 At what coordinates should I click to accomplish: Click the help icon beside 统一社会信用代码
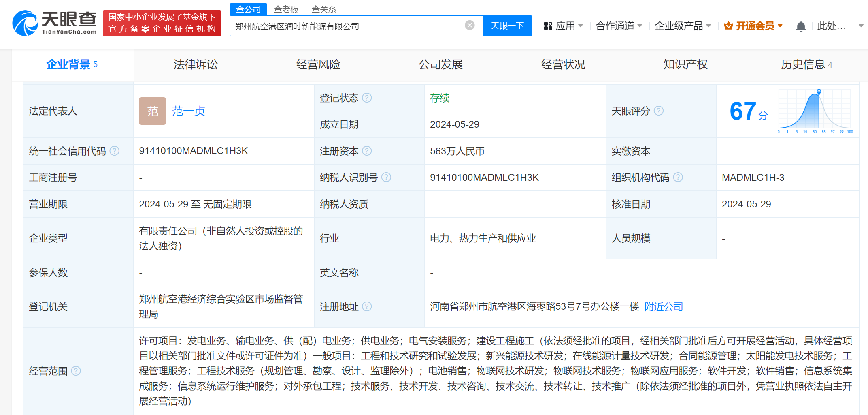point(115,151)
